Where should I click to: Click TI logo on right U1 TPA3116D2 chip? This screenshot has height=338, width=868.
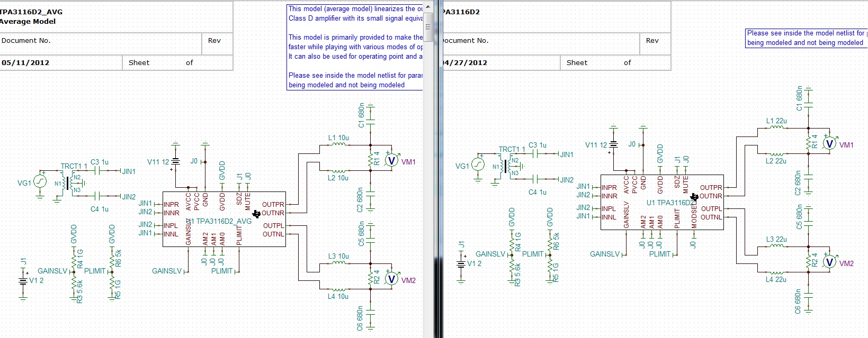click(694, 197)
